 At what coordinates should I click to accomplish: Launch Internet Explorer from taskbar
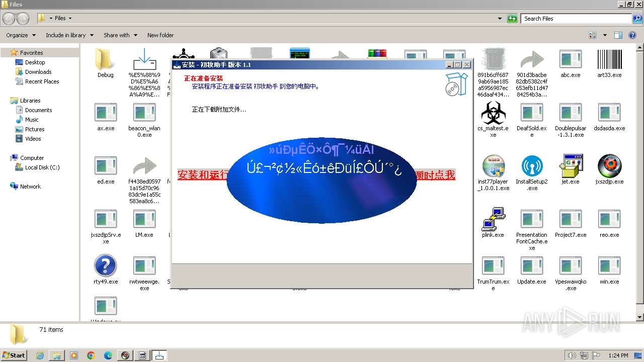40,355
